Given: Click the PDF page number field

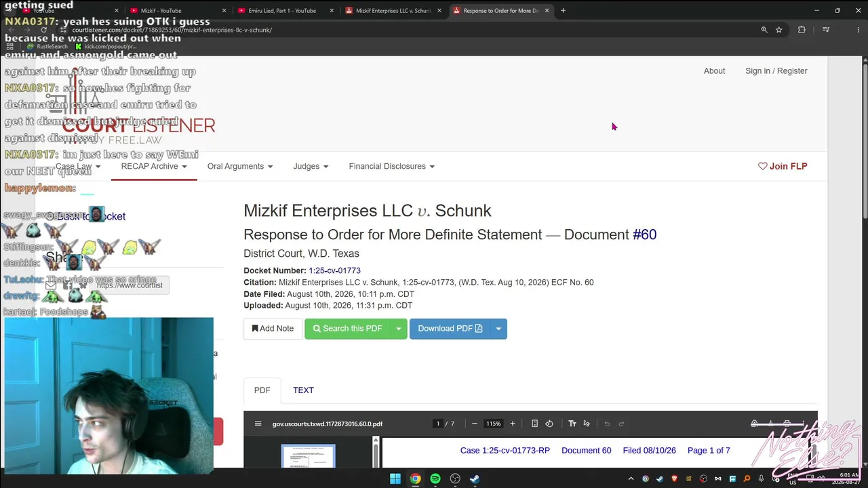Looking at the screenshot, I should tap(438, 424).
